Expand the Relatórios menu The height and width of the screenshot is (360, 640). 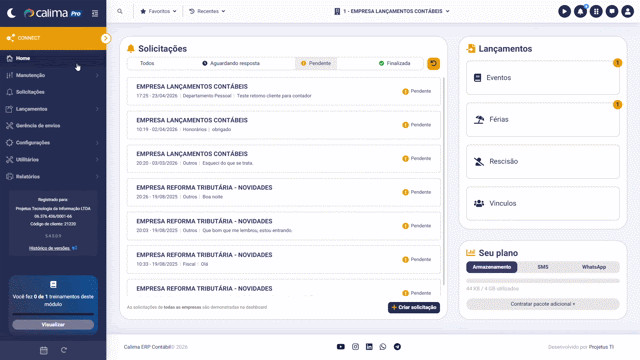pyautogui.click(x=53, y=177)
